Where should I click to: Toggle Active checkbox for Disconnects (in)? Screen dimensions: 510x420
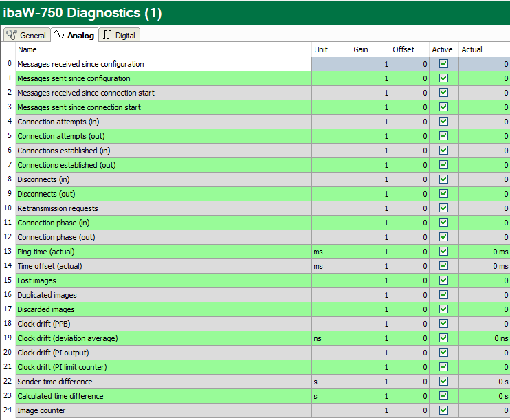(443, 179)
